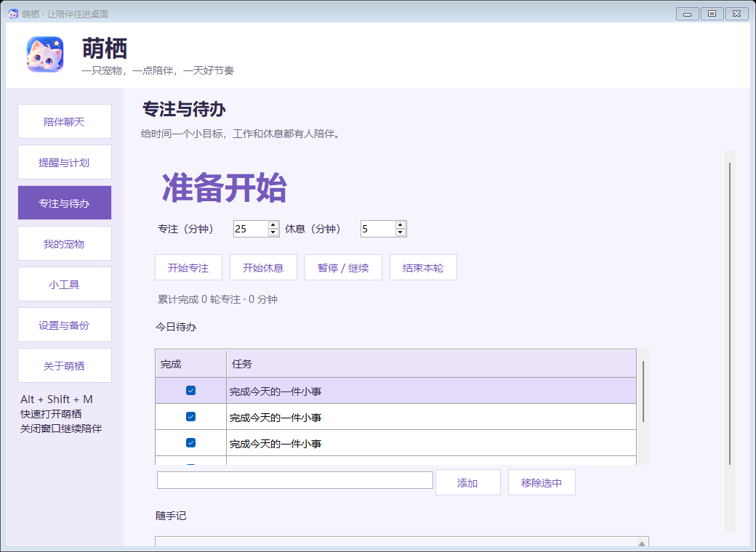Image resolution: width=756 pixels, height=552 pixels.
Task: Click the 开始休息 button
Action: [263, 267]
